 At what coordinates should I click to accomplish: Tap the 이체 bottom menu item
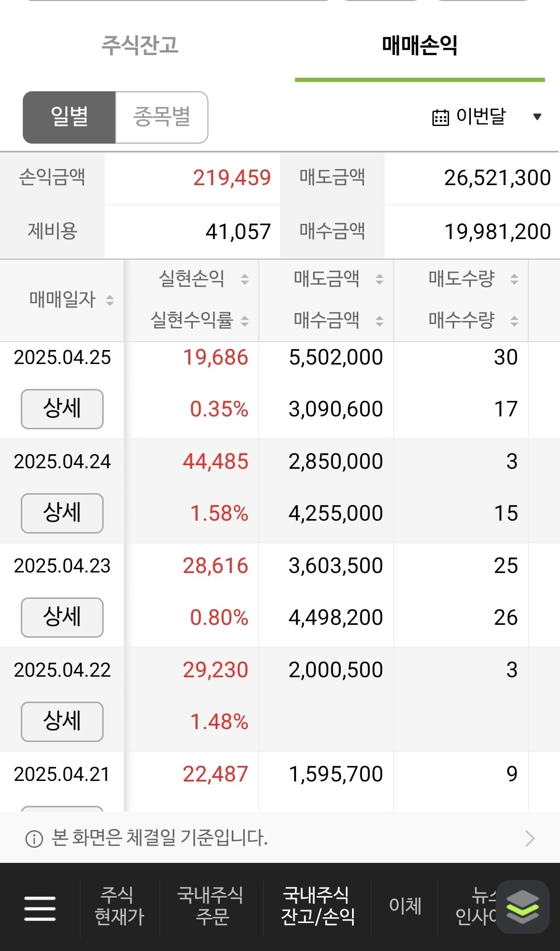tap(405, 906)
